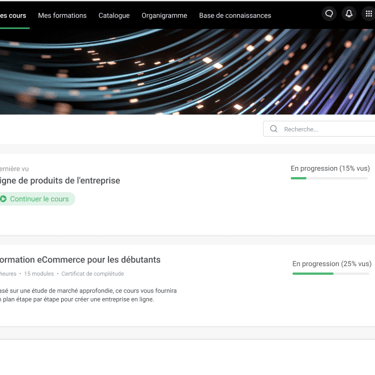Open Base de connaissances tab
This screenshot has width=375, height=375.
(x=235, y=15)
